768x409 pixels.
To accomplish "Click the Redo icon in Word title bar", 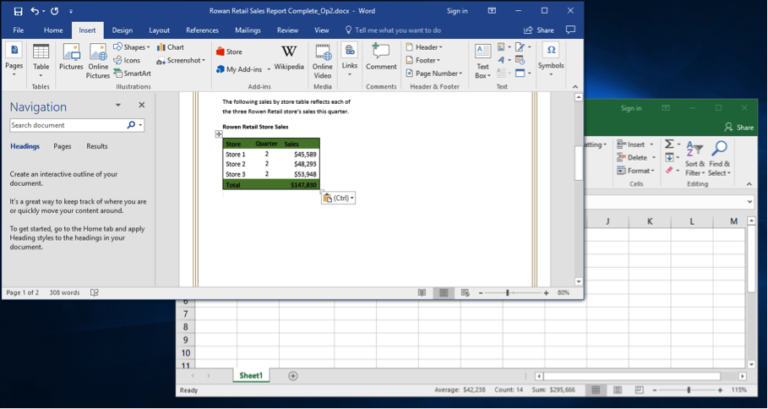I will tap(54, 11).
